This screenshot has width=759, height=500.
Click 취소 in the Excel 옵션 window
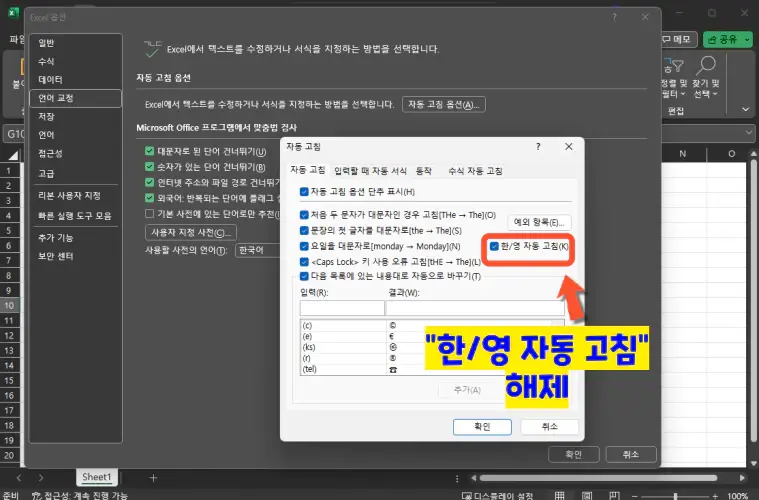click(631, 455)
